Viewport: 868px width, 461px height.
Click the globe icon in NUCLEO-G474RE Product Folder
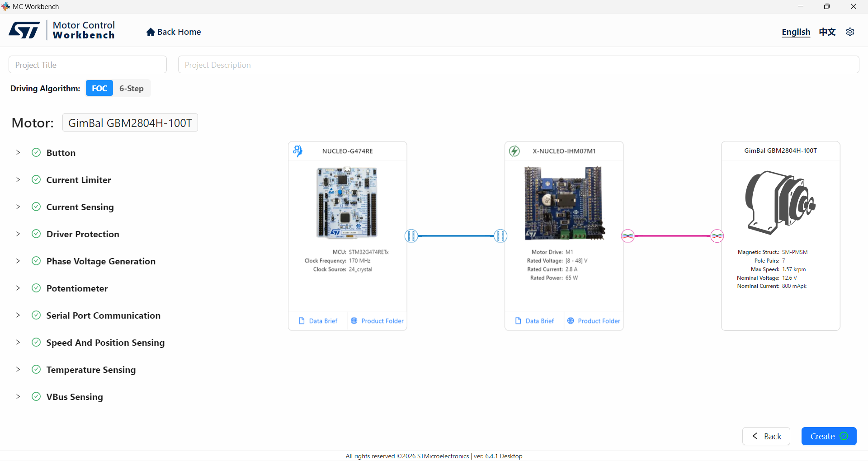[x=354, y=321]
